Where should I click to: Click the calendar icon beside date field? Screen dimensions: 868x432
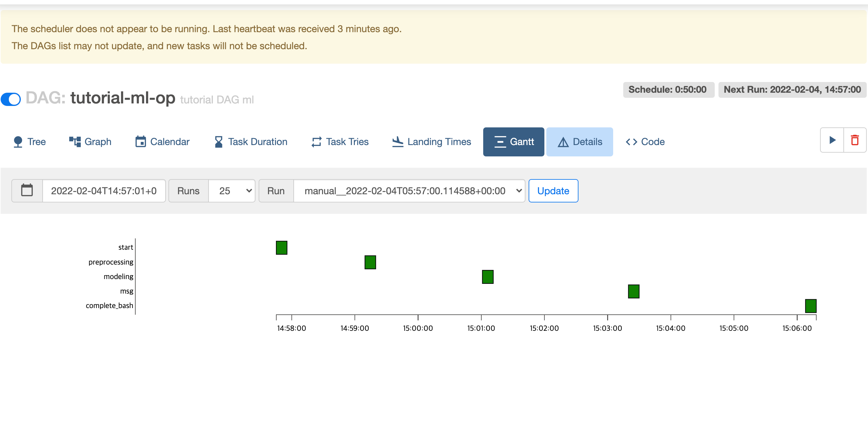pos(27,191)
